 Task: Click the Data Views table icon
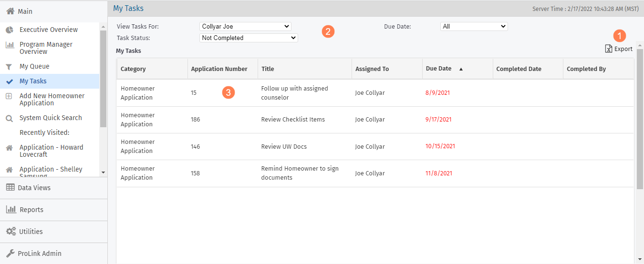point(10,188)
